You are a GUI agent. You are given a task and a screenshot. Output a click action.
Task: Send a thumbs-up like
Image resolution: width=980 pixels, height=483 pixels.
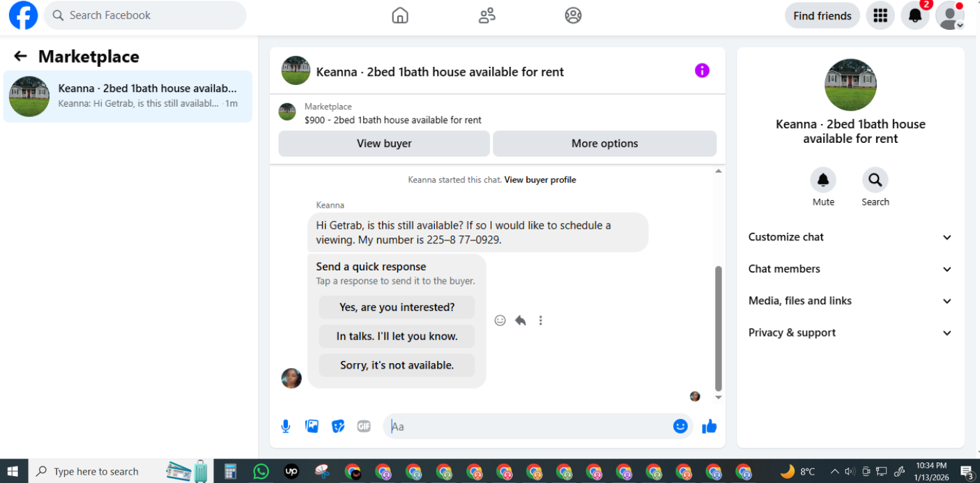pyautogui.click(x=710, y=427)
